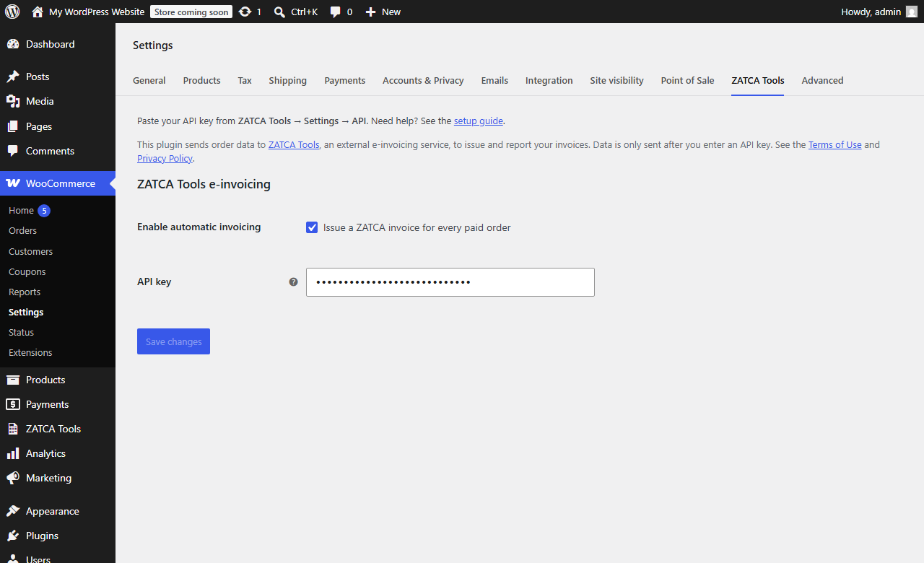Open the Terms of Use link

coord(835,144)
